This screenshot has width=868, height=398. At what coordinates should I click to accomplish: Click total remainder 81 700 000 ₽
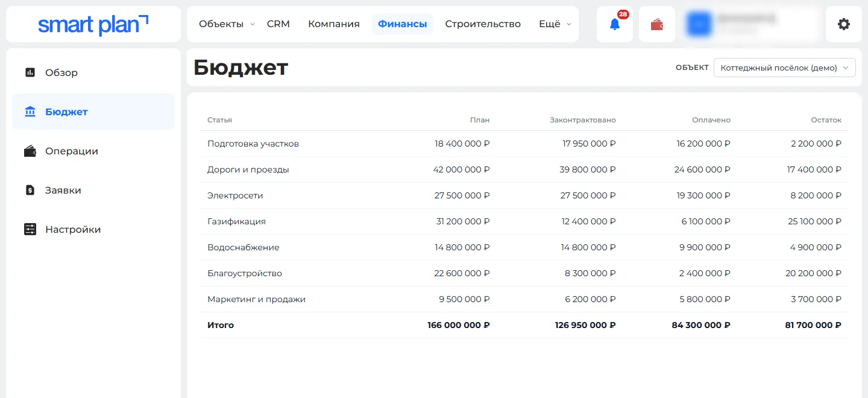813,325
